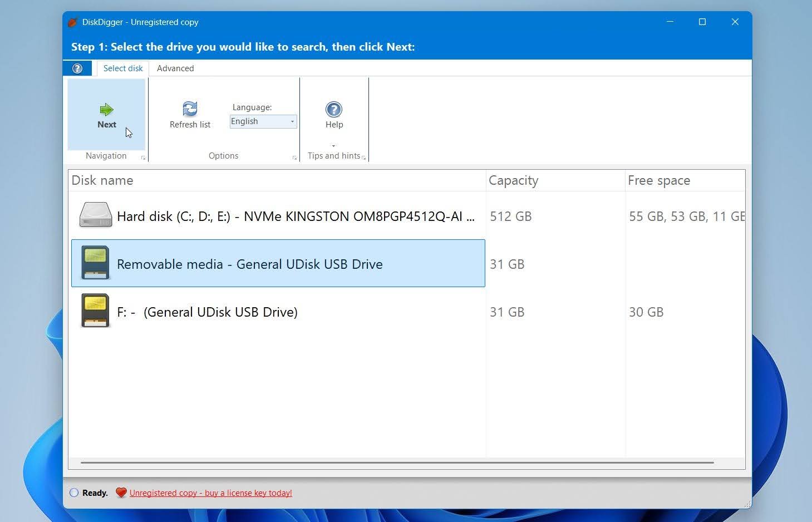812x522 pixels.
Task: Close the DiskDigger window
Action: 735,22
